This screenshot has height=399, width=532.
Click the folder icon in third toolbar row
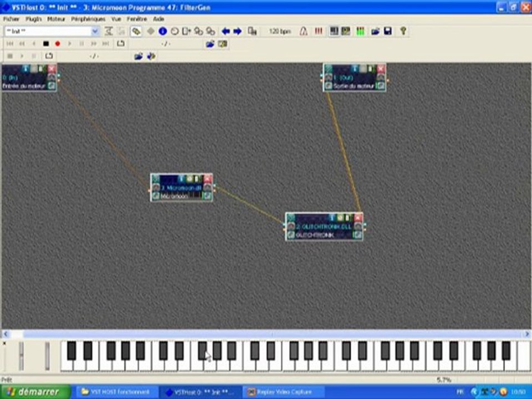pyautogui.click(x=139, y=56)
